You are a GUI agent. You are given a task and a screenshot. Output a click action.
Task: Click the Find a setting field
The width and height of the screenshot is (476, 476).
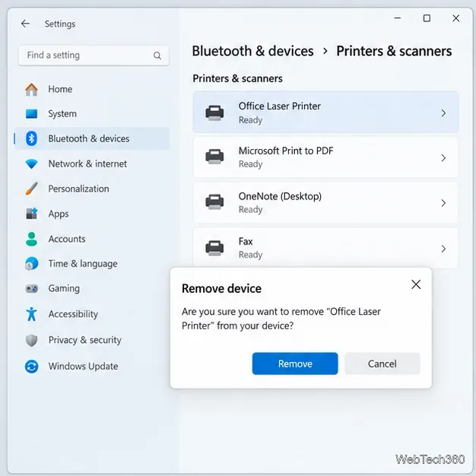click(94, 56)
